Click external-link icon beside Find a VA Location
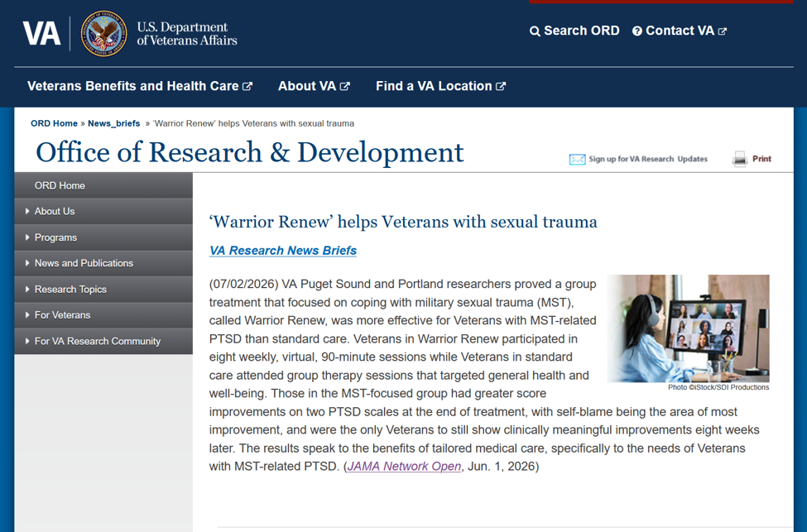This screenshot has height=532, width=807. [501, 86]
